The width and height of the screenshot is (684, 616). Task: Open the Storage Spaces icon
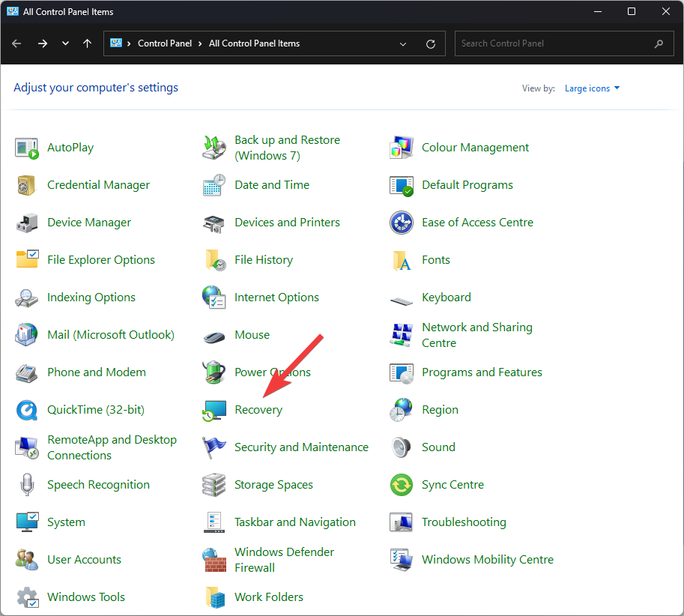pos(214,485)
